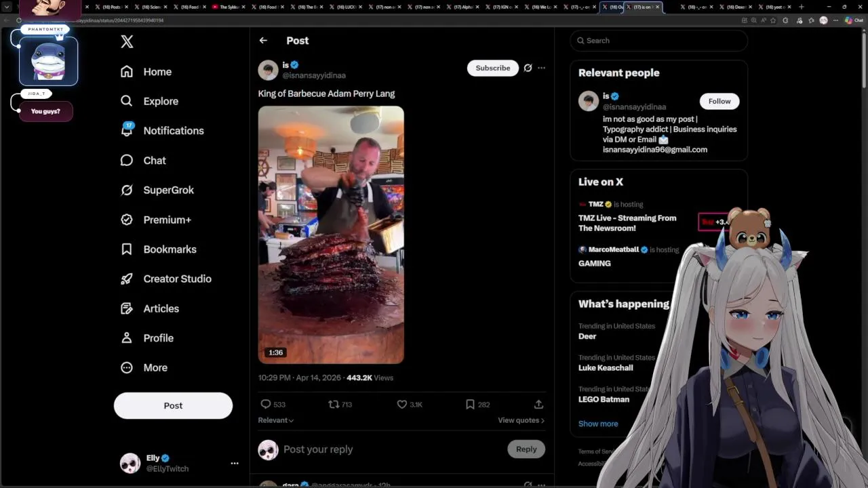The image size is (868, 488).
Task: Click the verified badge beside author name
Action: click(295, 65)
